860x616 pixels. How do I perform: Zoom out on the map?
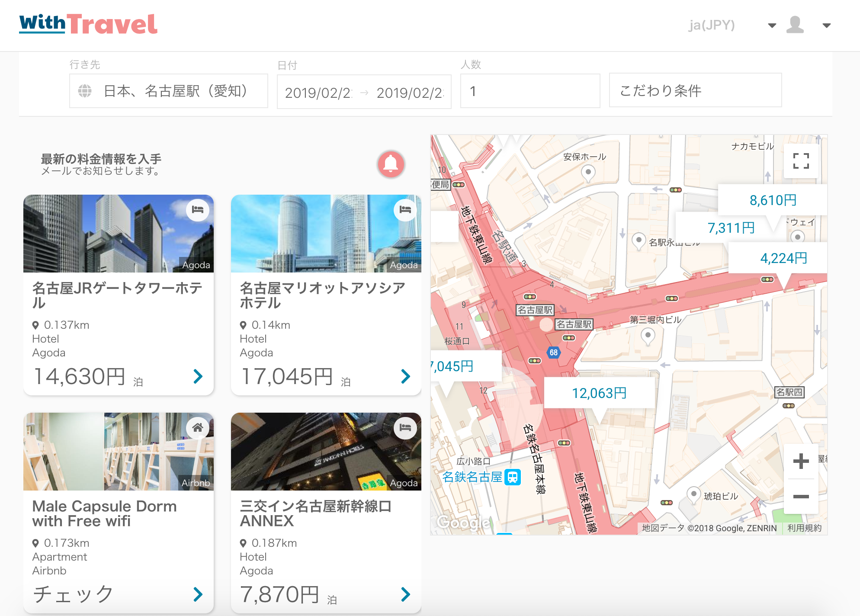pyautogui.click(x=801, y=497)
